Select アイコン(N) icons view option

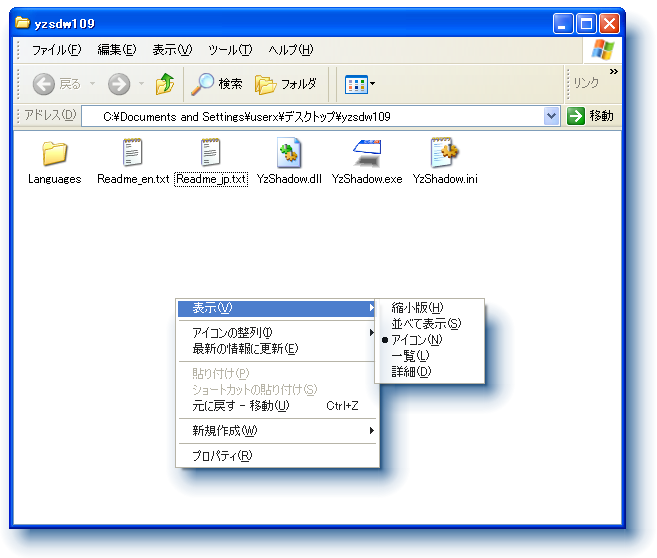tap(430, 340)
